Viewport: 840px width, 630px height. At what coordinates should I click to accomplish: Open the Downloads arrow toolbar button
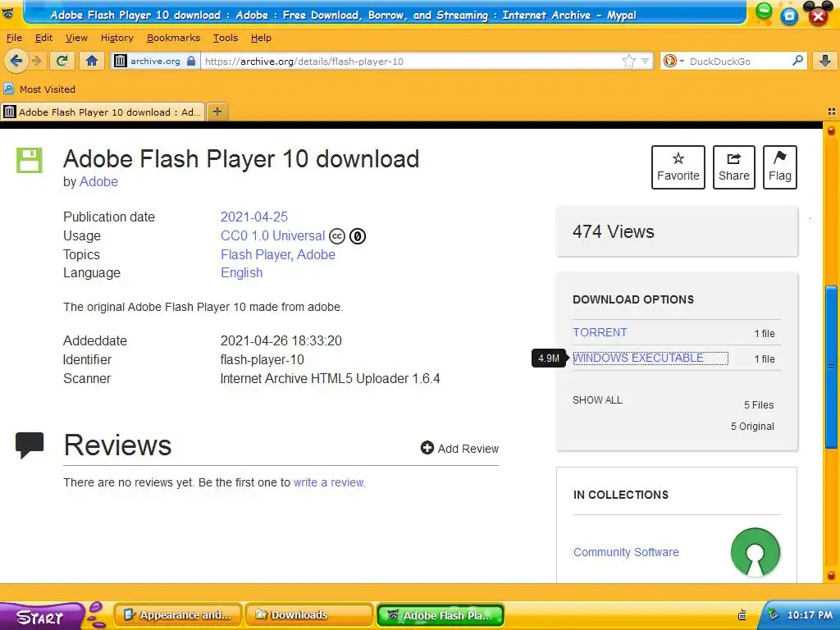coord(825,61)
